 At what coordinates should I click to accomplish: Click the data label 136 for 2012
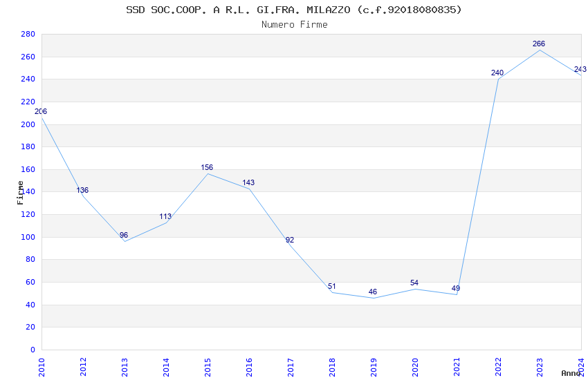(82, 190)
